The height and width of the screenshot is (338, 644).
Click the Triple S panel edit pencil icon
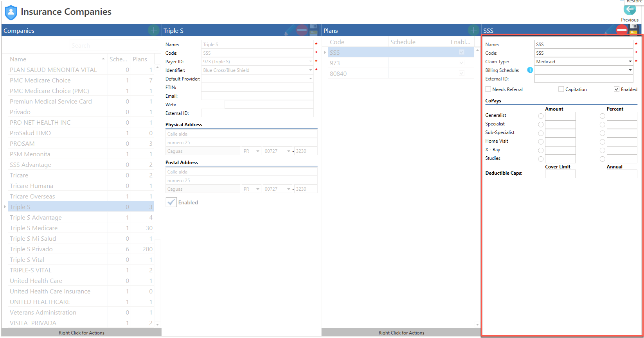[x=290, y=30]
